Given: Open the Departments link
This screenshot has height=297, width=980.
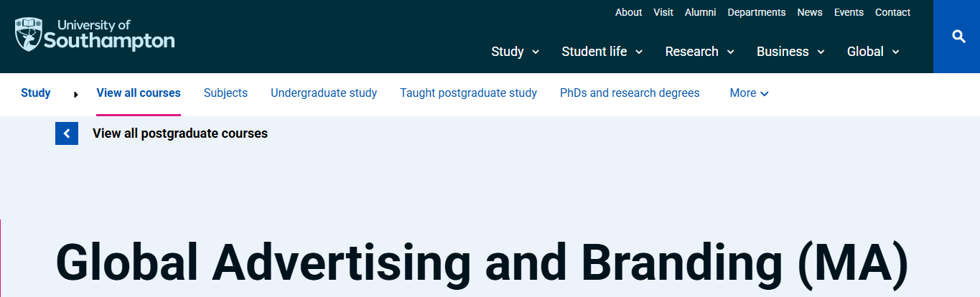Looking at the screenshot, I should 757,12.
